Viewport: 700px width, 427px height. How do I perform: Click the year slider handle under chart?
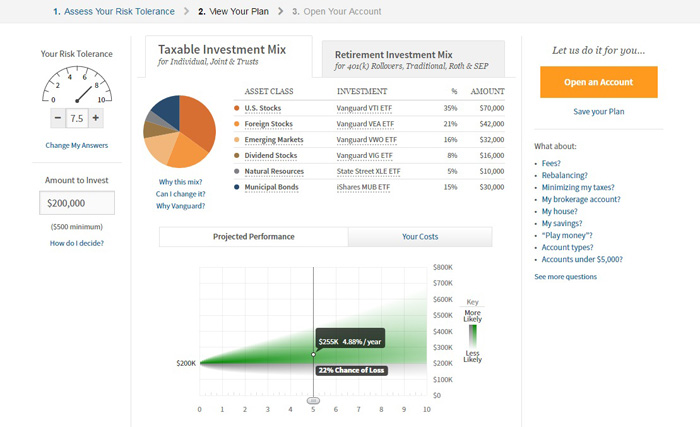(313, 401)
